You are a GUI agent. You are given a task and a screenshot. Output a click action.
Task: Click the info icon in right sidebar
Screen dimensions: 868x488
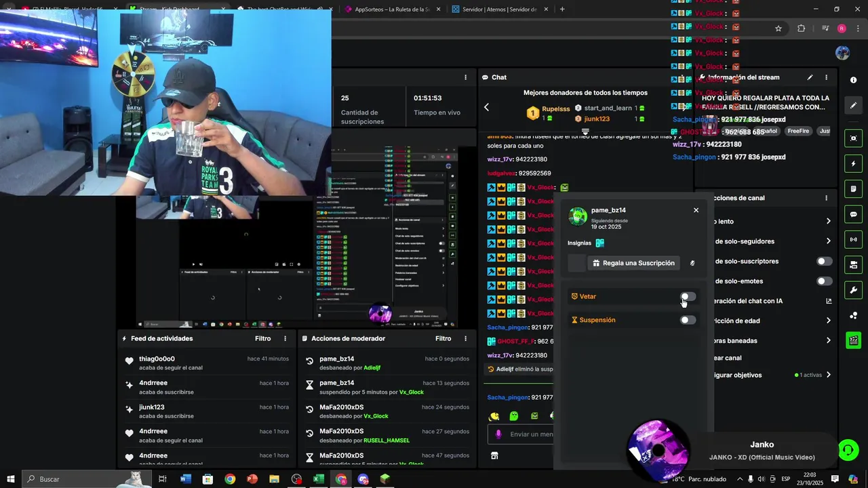click(x=854, y=80)
